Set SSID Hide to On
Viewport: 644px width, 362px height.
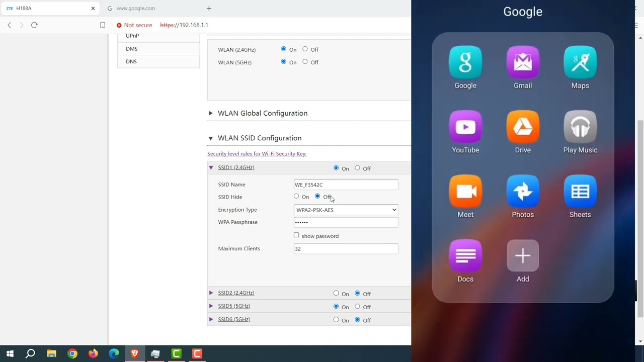coord(296,196)
